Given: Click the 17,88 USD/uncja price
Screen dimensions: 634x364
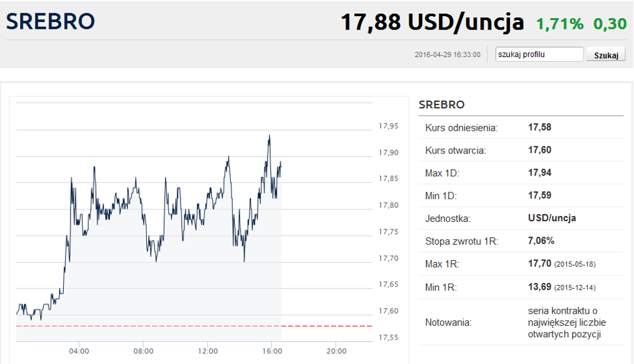Looking at the screenshot, I should (x=432, y=22).
